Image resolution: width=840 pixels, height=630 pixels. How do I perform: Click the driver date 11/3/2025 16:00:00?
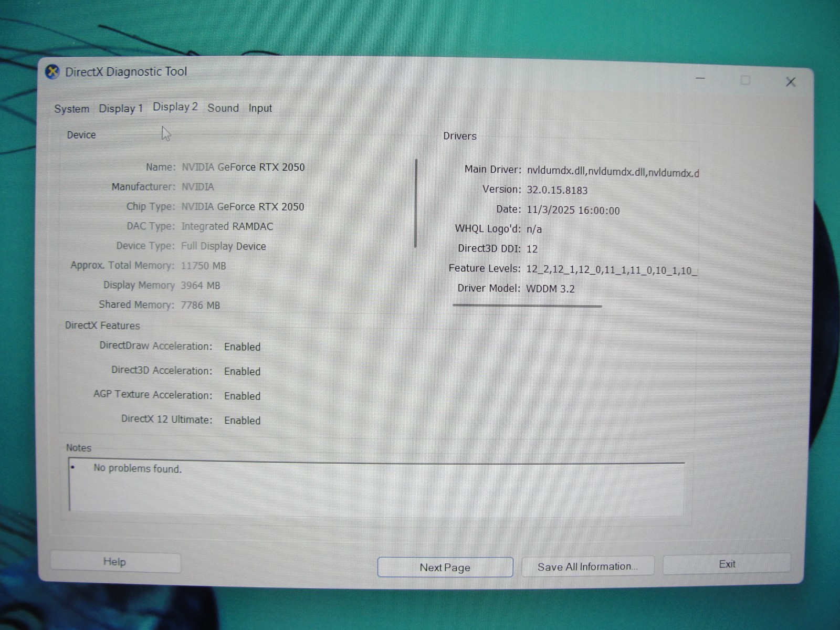(x=573, y=211)
